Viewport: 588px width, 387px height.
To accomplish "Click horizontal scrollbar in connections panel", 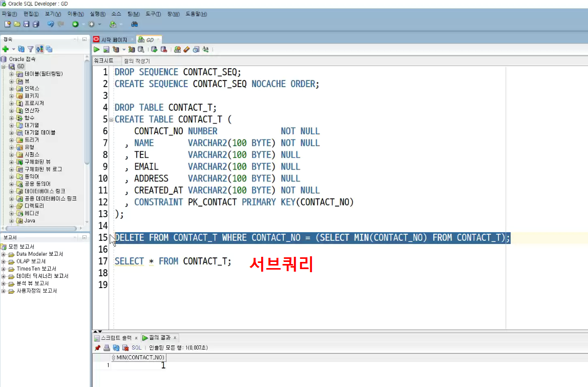I will tap(41, 228).
